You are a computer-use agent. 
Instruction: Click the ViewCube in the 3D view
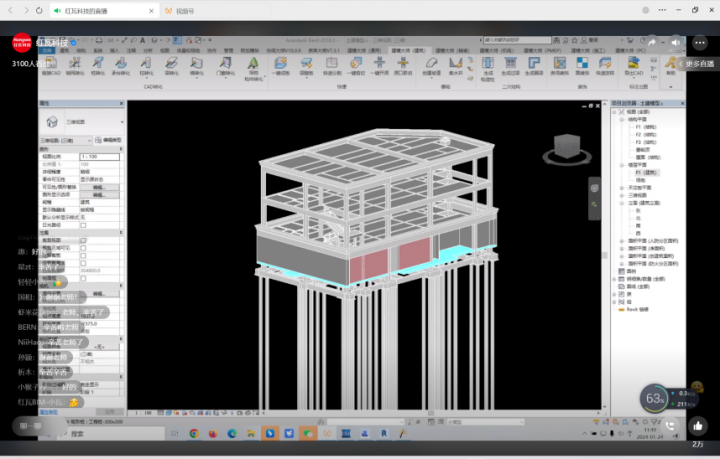pyautogui.click(x=564, y=151)
